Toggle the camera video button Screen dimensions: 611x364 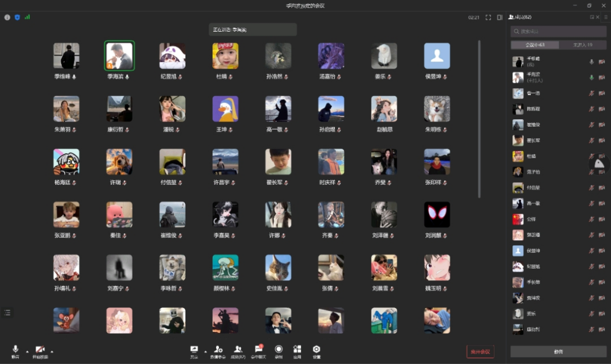click(x=40, y=350)
